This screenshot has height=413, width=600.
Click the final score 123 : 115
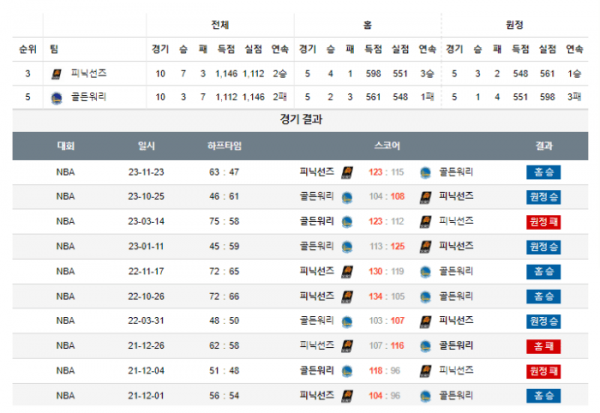pyautogui.click(x=386, y=172)
